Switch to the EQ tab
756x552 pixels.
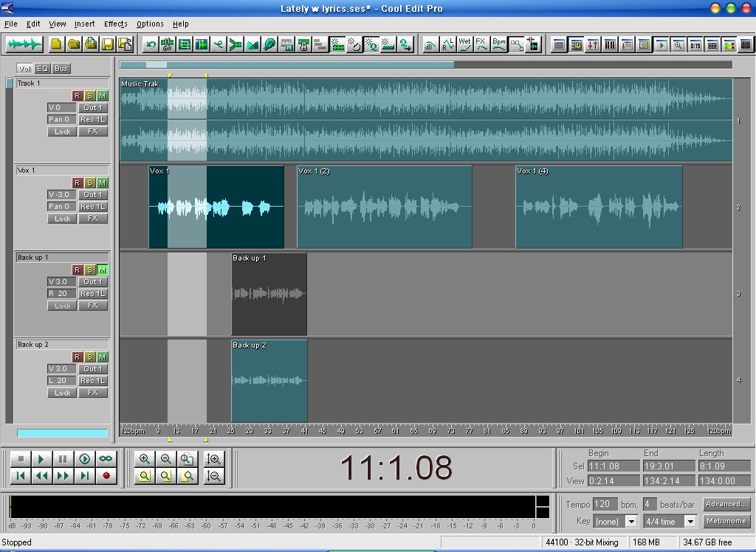(43, 69)
